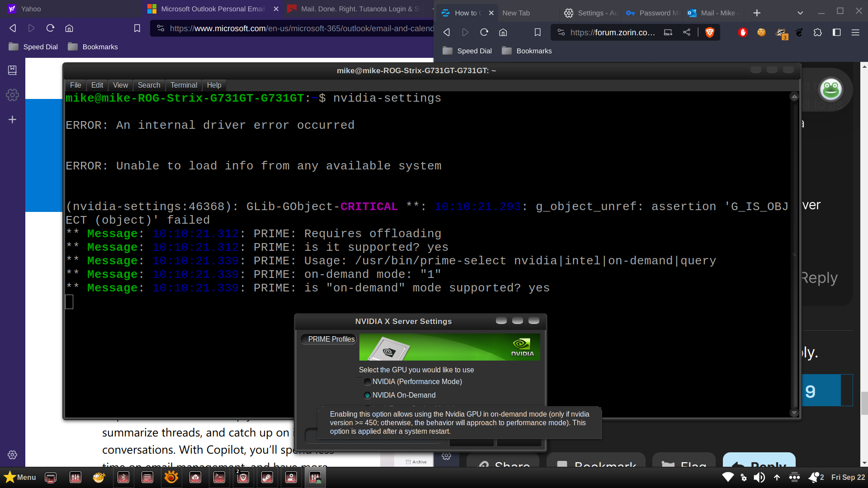
Task: Close the 'How to' forum tab
Action: 491,13
